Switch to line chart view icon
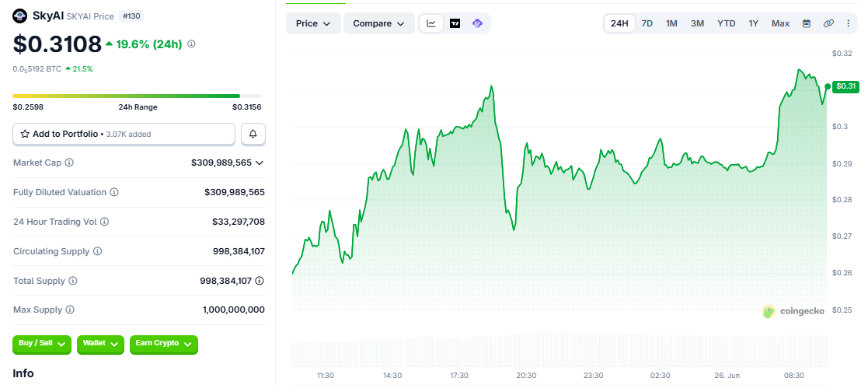 click(431, 23)
